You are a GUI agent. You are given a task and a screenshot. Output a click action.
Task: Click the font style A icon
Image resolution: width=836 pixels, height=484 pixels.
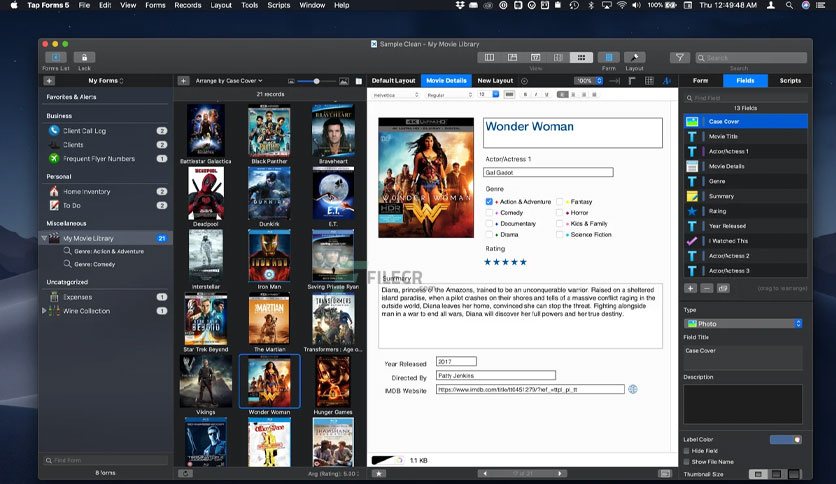666,80
